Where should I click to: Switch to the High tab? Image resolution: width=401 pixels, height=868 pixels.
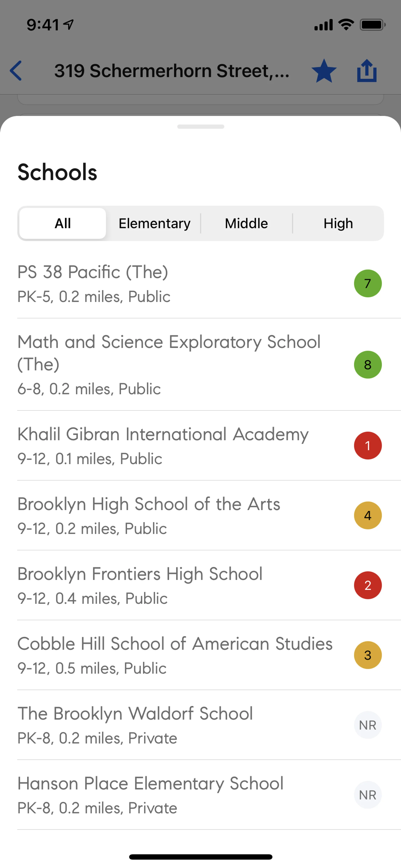338,223
